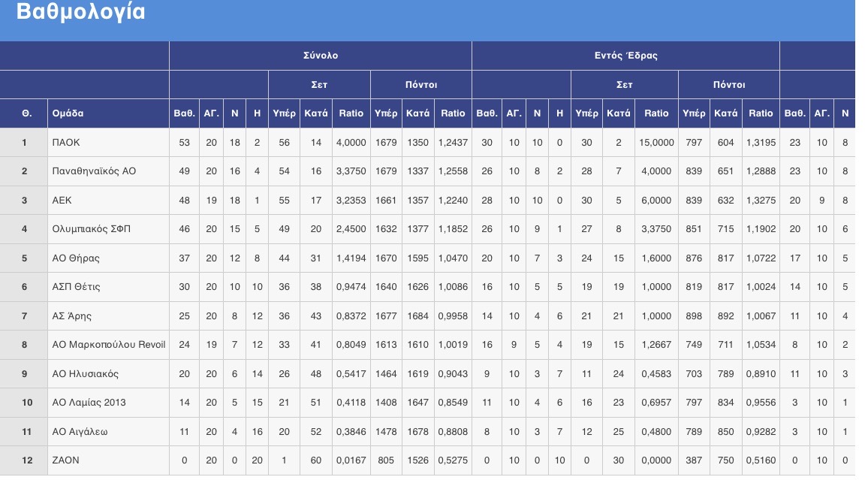
Task: Select the ΑΟ Μαρκοπούλου Revoil team name
Action: (x=108, y=344)
